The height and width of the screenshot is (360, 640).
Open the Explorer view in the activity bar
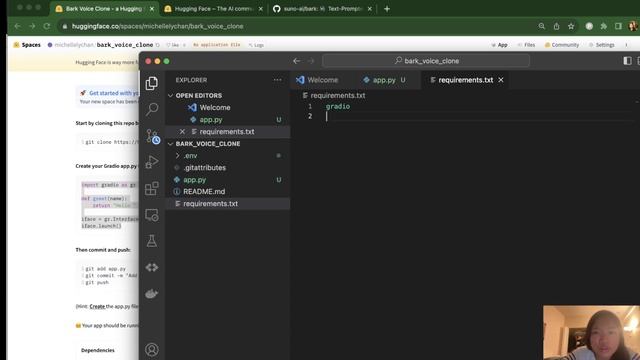point(152,83)
